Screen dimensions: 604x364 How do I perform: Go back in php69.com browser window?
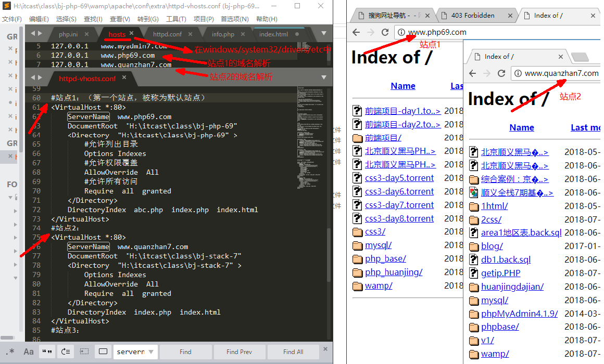click(356, 32)
